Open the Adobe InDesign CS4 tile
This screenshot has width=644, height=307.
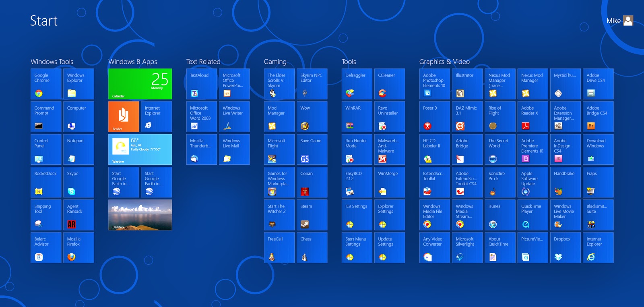tap(566, 149)
